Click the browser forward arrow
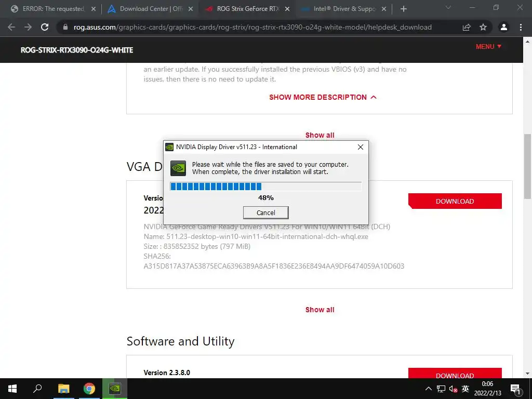 (28, 27)
